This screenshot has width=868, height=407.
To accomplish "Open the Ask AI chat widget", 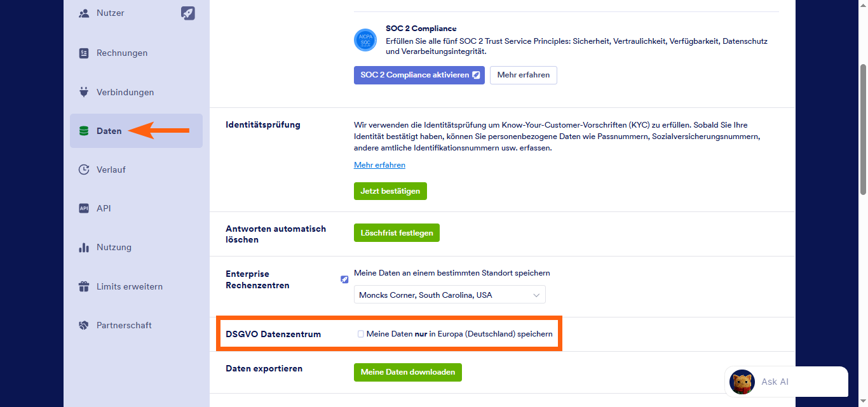I will [786, 382].
